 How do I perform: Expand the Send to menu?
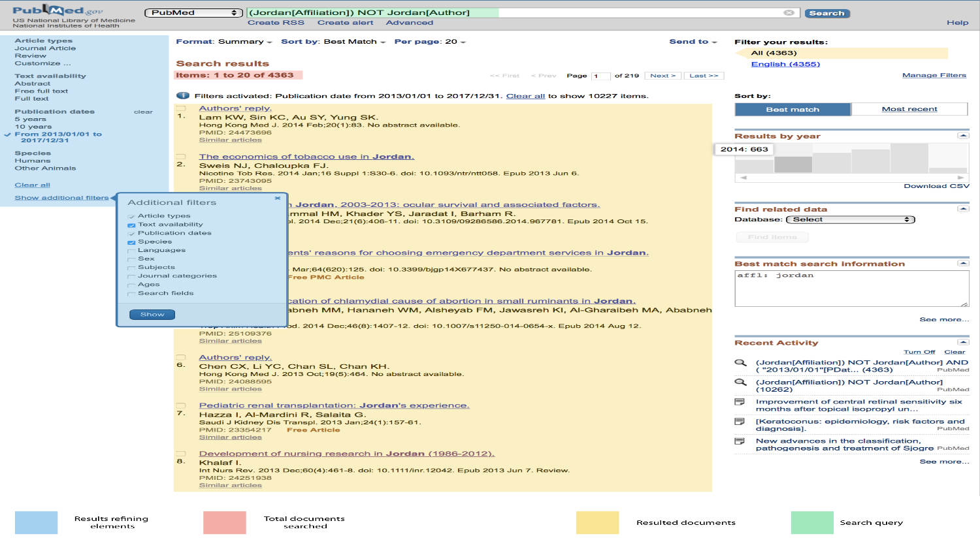coord(693,42)
